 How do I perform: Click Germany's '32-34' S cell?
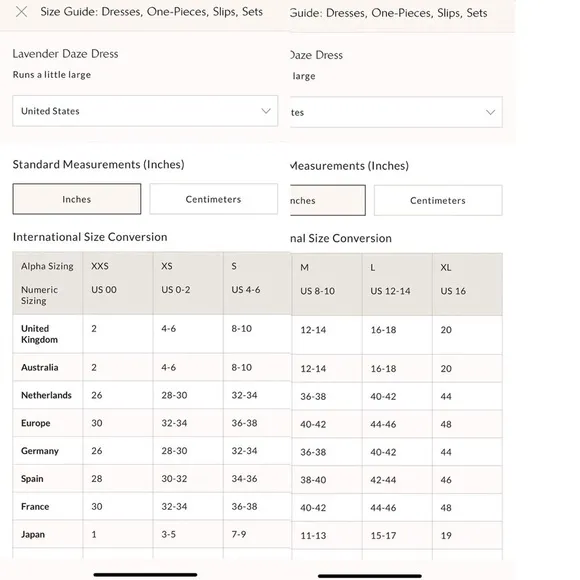pos(244,451)
